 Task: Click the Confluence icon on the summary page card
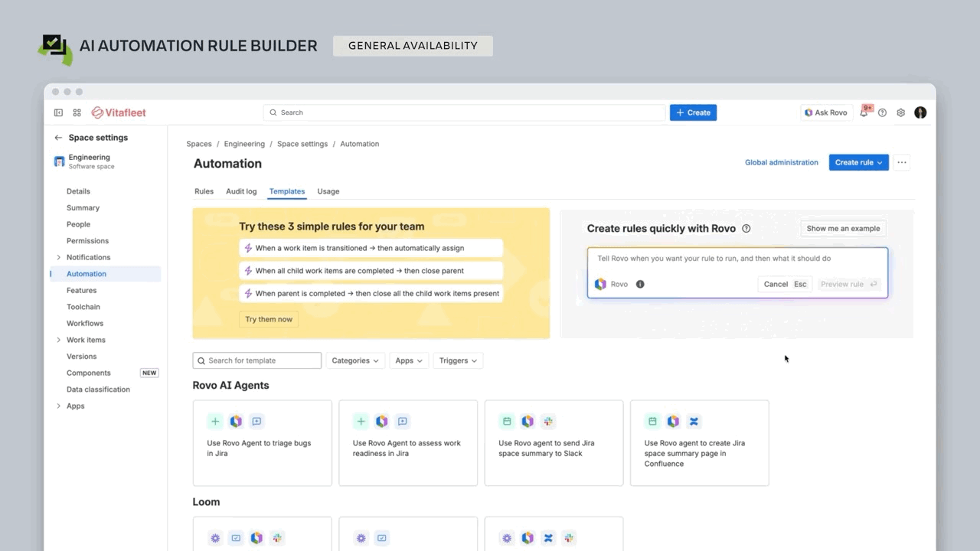click(x=694, y=421)
